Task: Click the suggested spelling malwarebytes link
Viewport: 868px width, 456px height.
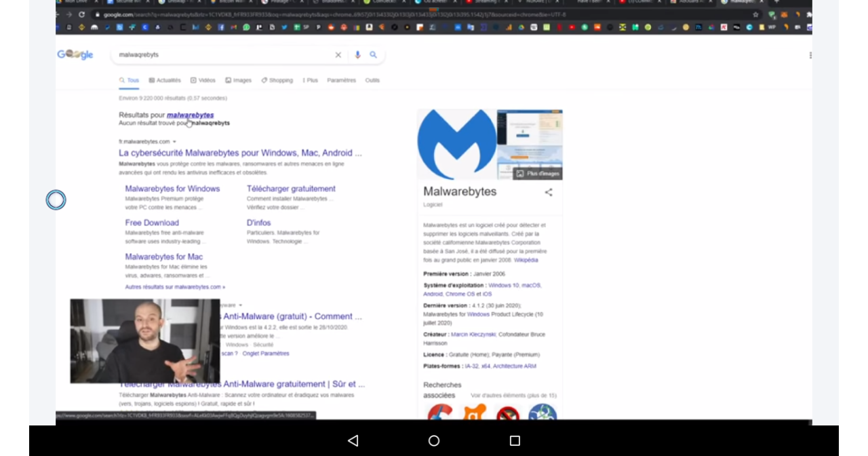Action: (x=190, y=115)
